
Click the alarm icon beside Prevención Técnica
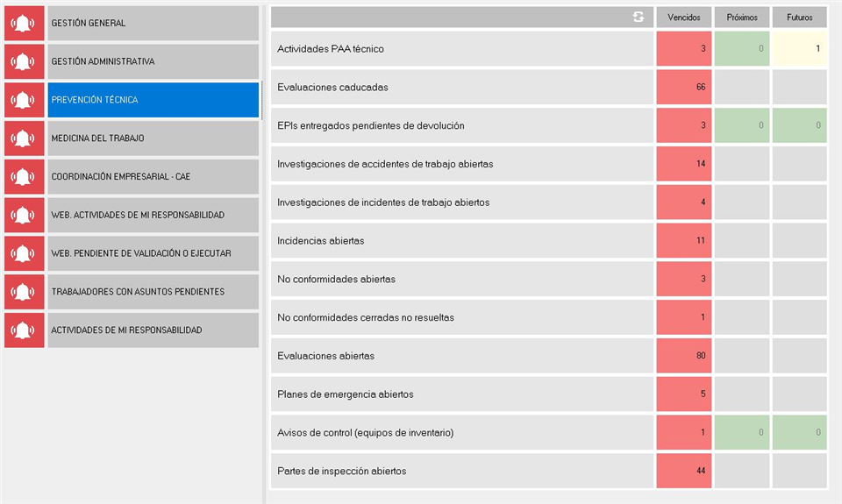24,100
